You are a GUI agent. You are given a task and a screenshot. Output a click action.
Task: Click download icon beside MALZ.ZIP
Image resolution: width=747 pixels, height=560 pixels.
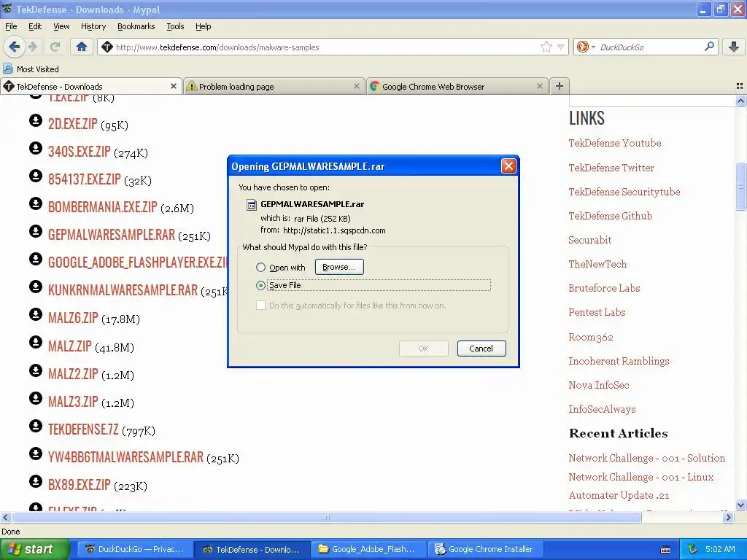36,342
